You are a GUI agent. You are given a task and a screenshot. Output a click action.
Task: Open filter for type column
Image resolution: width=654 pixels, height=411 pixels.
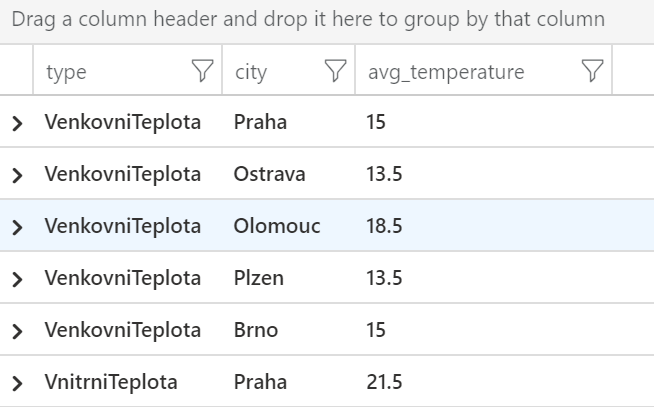pos(203,71)
